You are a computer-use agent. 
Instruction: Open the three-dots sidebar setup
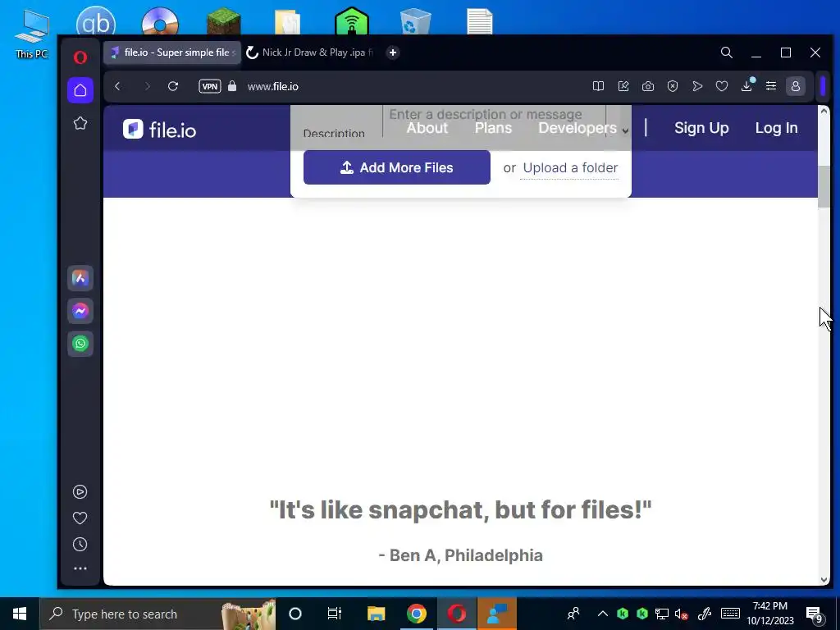coord(80,568)
